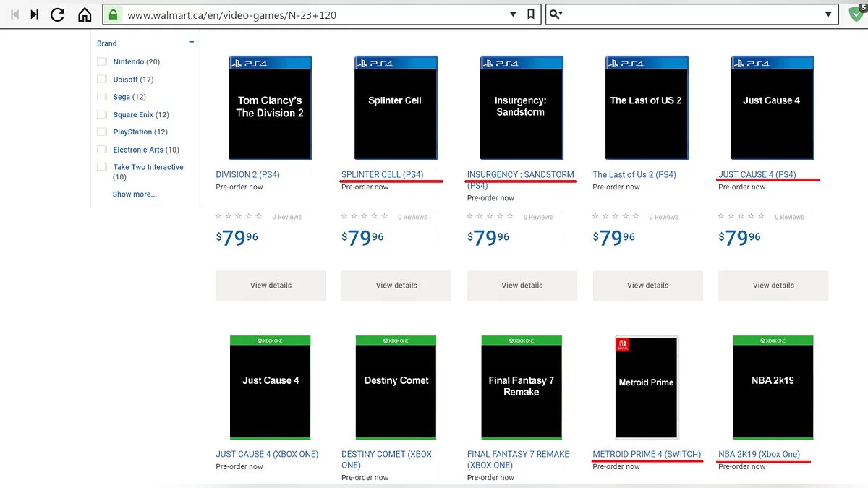
Task: Open the Metroid Prime Switch cover image
Action: click(646, 387)
